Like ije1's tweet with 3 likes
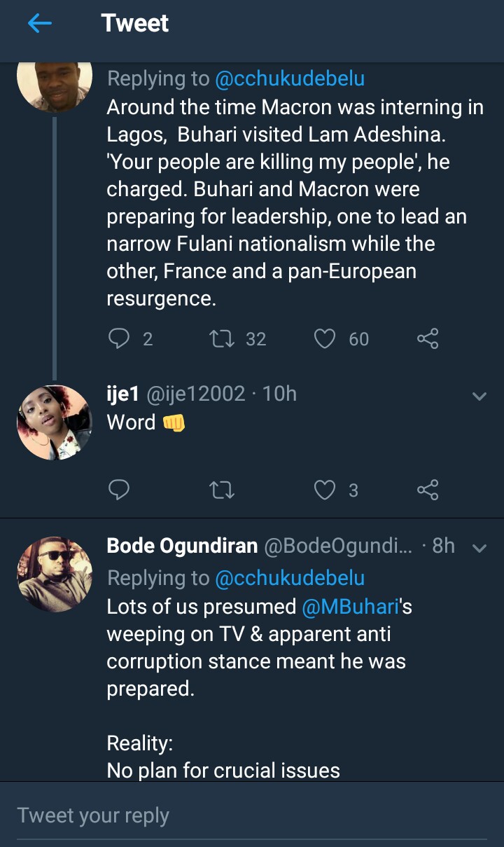This screenshot has width=504, height=847. [x=325, y=490]
